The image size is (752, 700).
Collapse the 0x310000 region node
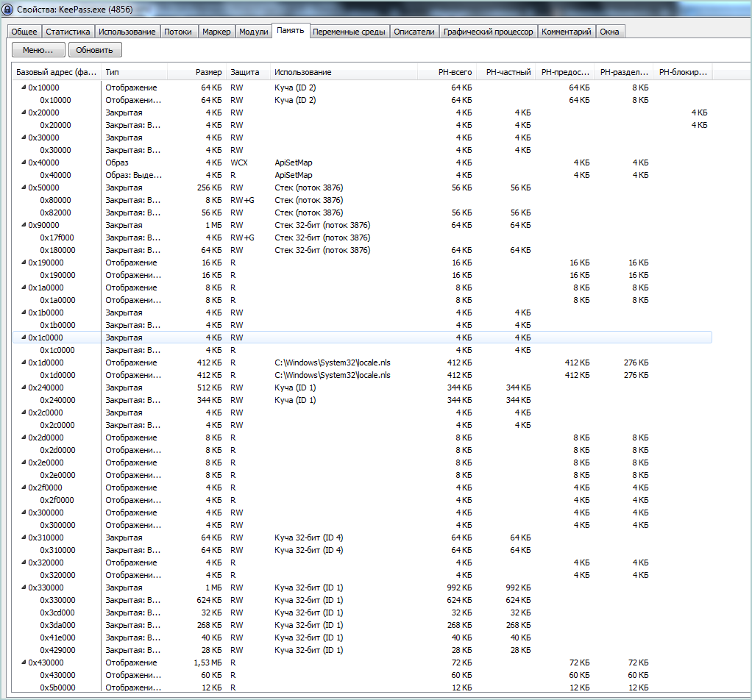pyautogui.click(x=24, y=537)
